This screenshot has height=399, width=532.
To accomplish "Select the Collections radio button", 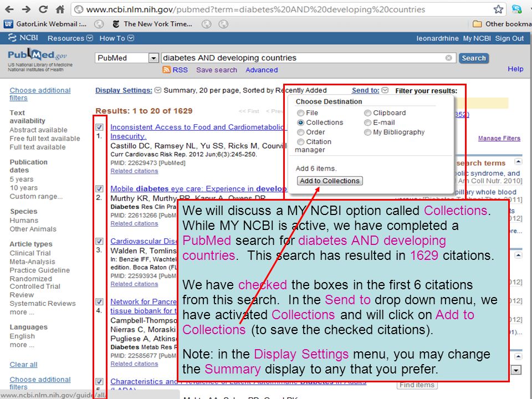I will 300,122.
